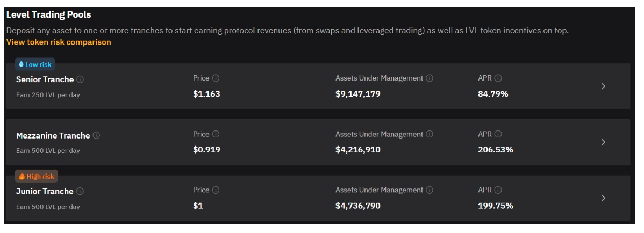
Task: Expand Junior Tranche with right chevron
Action: pyautogui.click(x=603, y=198)
